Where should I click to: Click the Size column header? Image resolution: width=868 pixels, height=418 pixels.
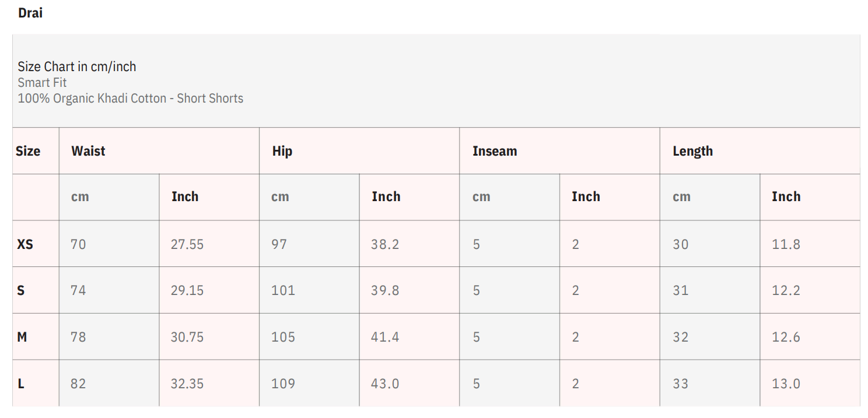click(x=28, y=151)
